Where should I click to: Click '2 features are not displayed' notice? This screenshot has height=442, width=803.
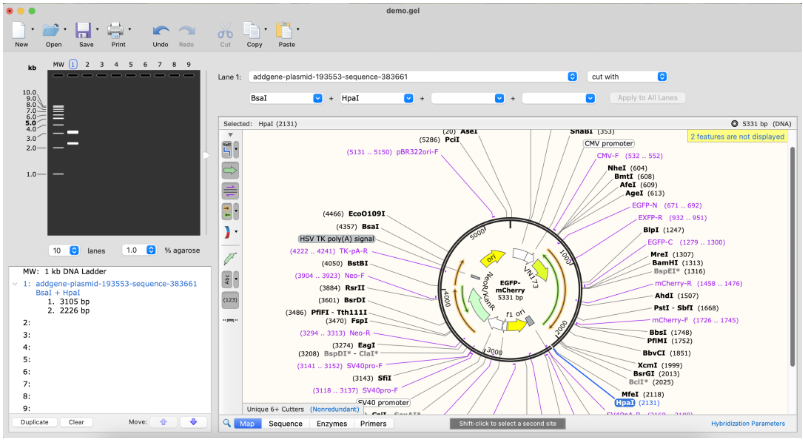(737, 137)
